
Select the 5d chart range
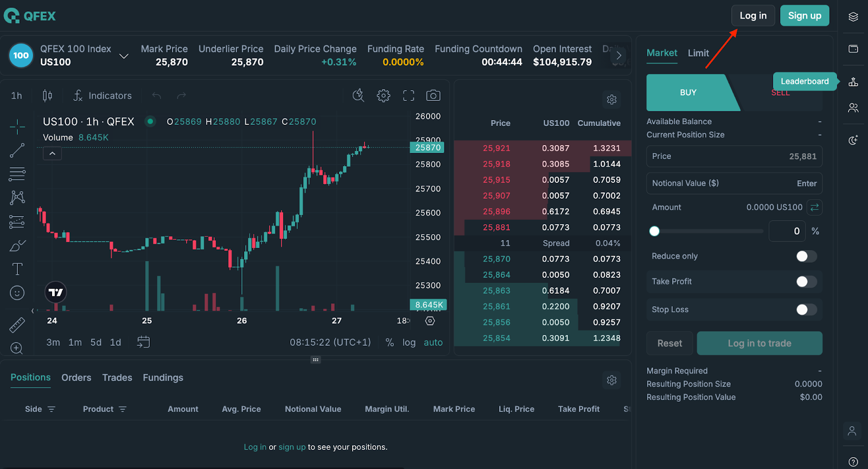pos(96,343)
